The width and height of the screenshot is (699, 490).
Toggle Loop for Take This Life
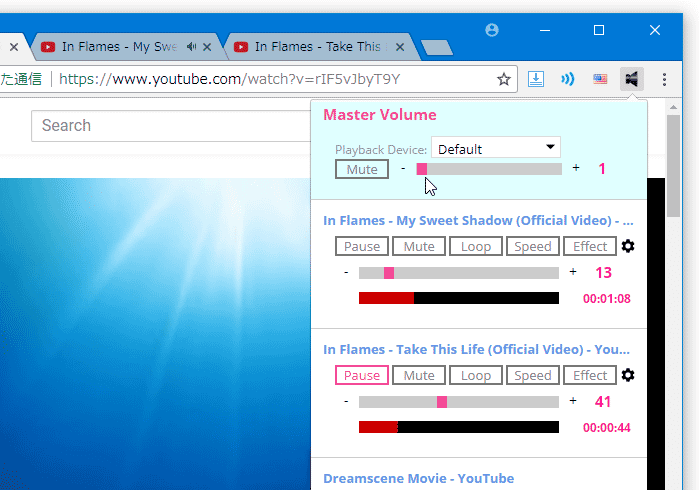coord(476,375)
